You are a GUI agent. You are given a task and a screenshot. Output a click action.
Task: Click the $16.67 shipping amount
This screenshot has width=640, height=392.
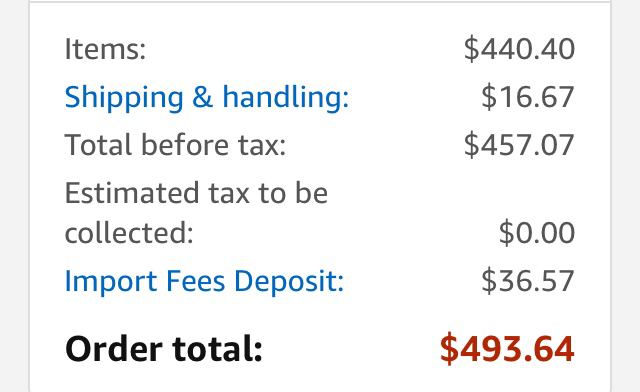(x=528, y=97)
